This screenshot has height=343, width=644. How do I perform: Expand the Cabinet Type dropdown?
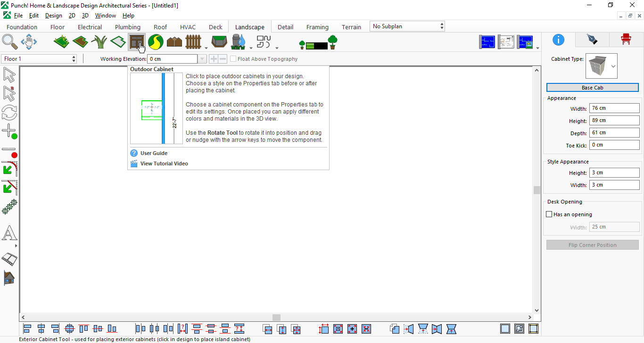[613, 66]
